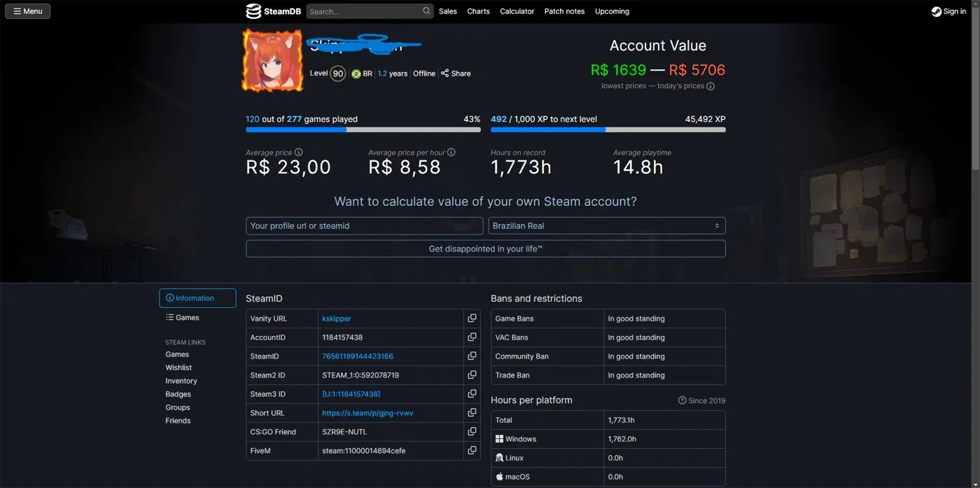This screenshot has height=488, width=980.
Task: Copy the AccountID value
Action: (472, 337)
